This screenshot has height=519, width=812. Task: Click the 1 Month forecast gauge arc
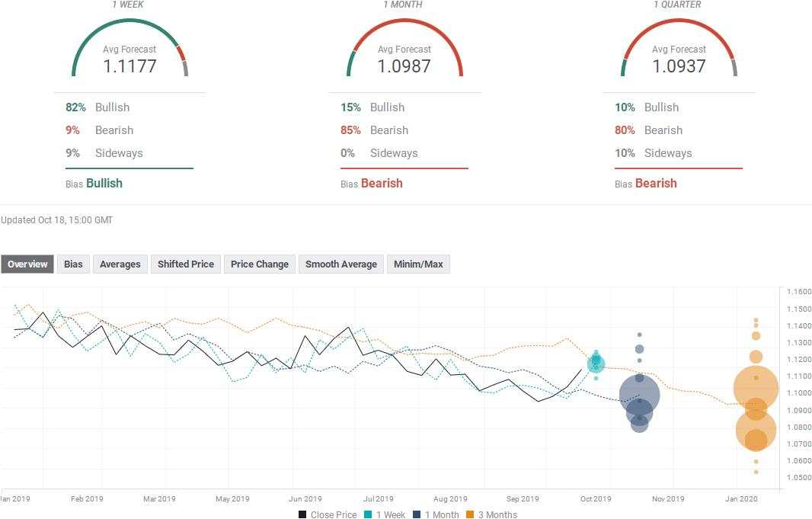pyautogui.click(x=404, y=23)
